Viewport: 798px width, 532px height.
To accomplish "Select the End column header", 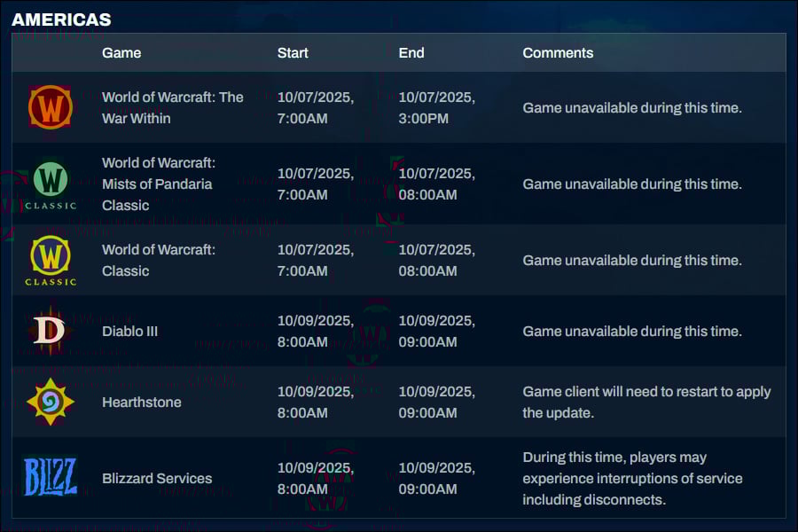I will point(411,52).
